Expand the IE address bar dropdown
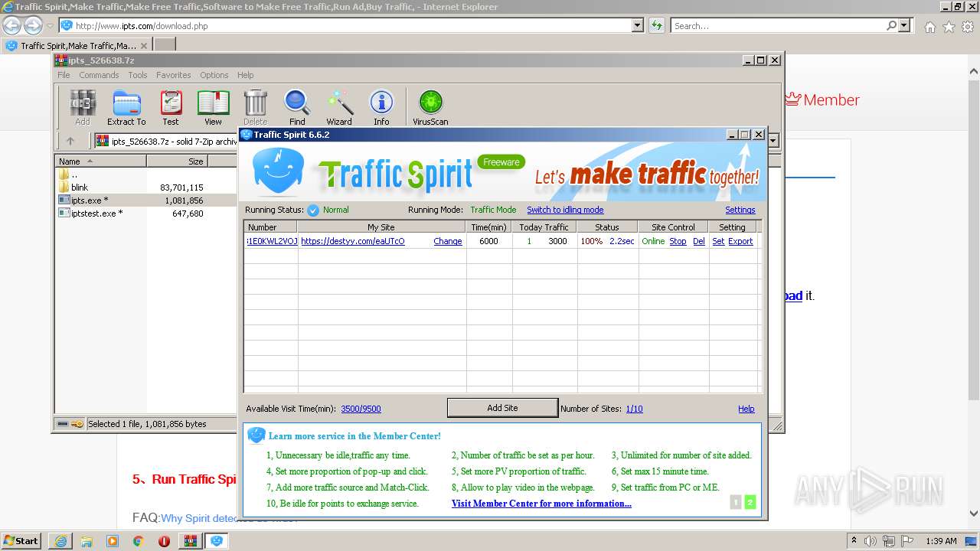Viewport: 980px width, 551px height. [638, 26]
